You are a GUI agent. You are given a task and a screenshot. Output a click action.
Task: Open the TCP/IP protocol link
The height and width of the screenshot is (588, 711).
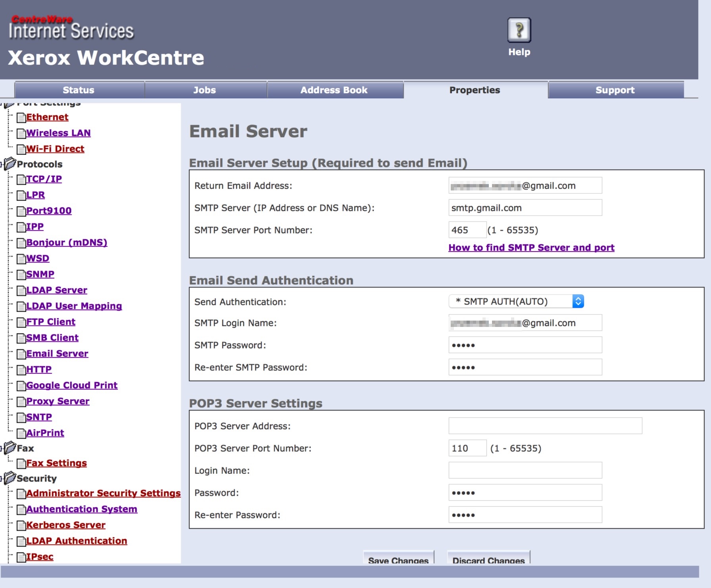[44, 179]
